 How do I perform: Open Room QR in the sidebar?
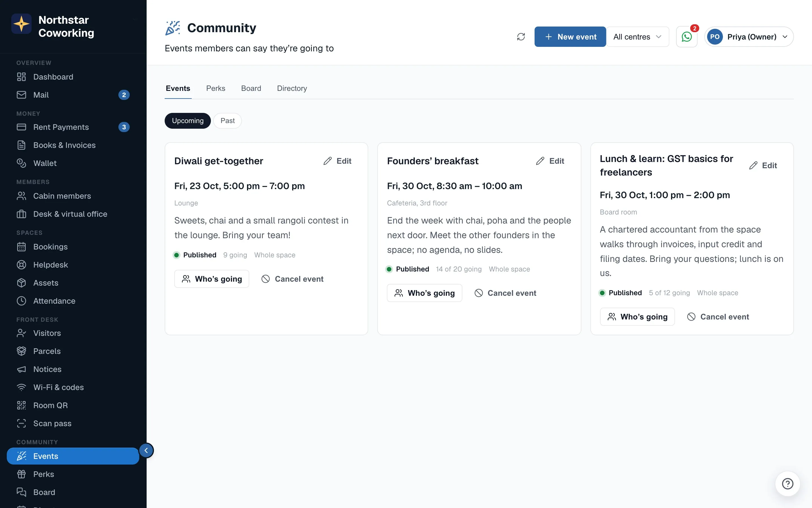(73, 406)
